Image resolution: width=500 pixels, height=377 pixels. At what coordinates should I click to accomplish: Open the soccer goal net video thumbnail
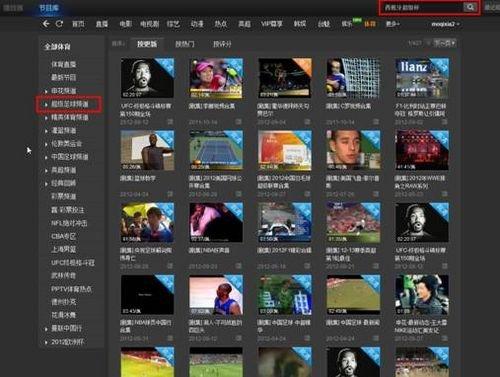coord(353,78)
